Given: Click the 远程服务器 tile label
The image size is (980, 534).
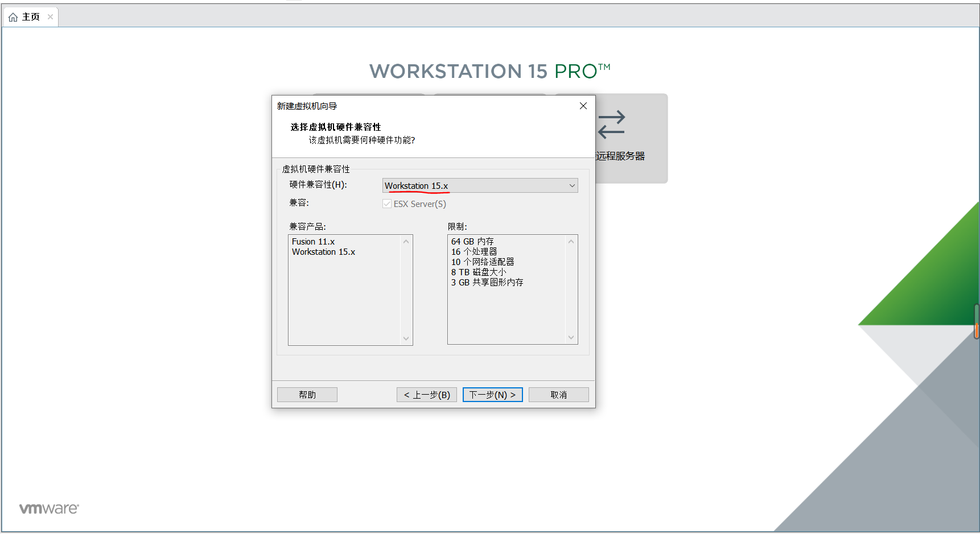Looking at the screenshot, I should (620, 156).
